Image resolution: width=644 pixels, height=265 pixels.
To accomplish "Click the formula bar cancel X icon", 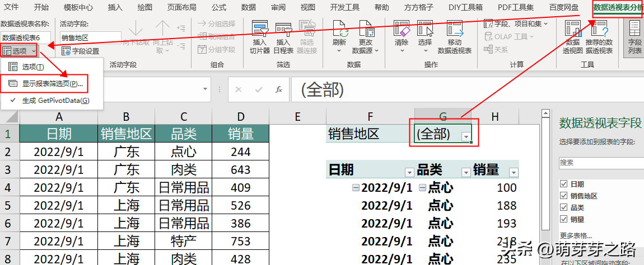I will click(239, 89).
